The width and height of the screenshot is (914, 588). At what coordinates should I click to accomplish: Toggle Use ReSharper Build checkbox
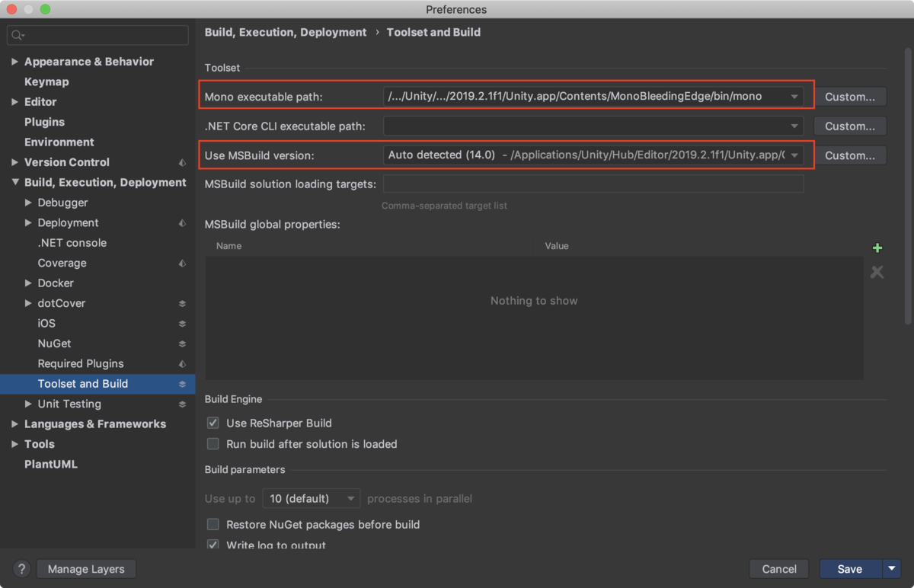tap(213, 423)
